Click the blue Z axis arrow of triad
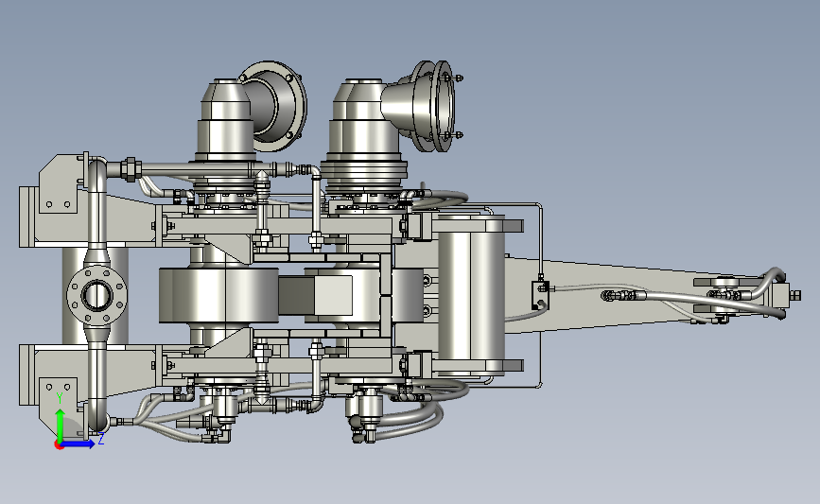The width and height of the screenshot is (820, 504). [79, 443]
